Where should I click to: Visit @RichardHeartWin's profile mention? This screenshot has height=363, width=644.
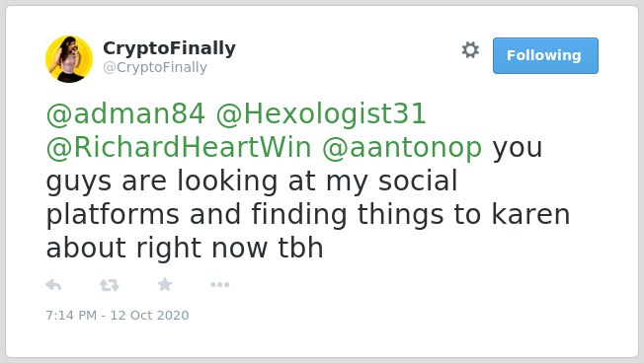coord(179,147)
